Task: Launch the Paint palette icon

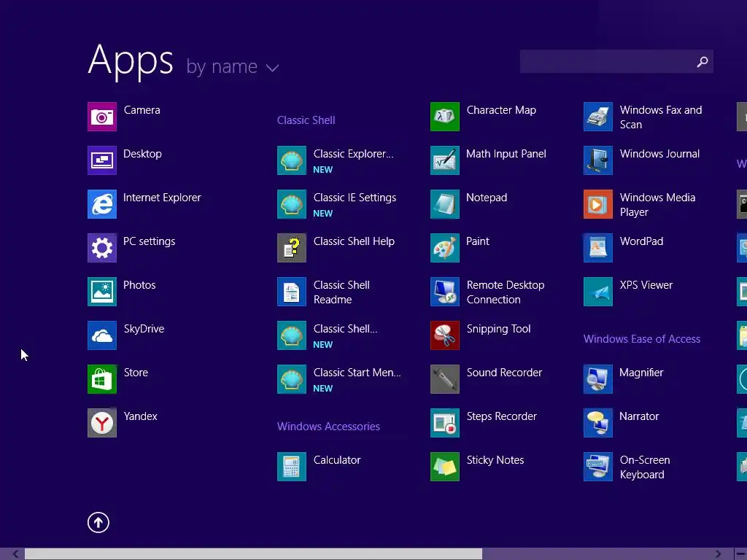Action: (445, 248)
